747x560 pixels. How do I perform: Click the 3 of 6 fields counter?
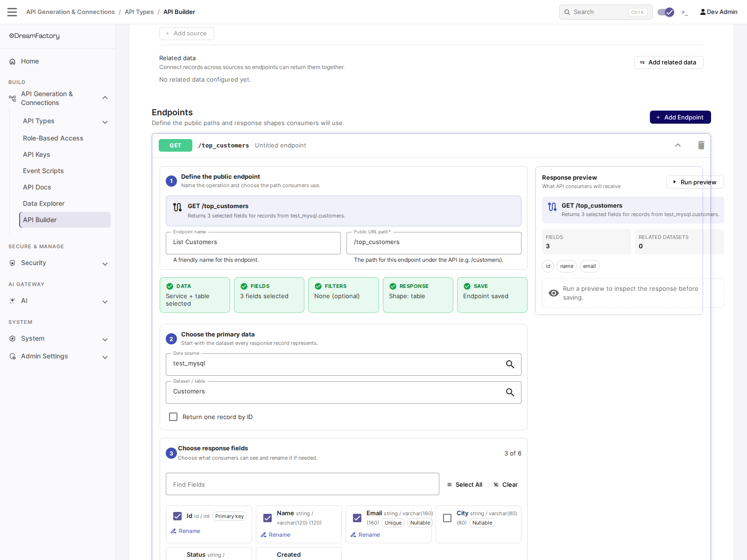click(x=513, y=453)
